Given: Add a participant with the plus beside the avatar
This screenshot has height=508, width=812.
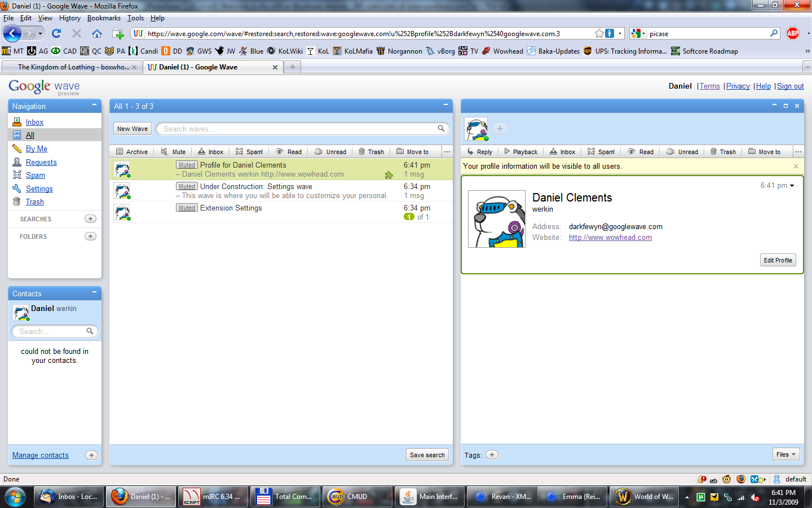Looking at the screenshot, I should [x=500, y=129].
